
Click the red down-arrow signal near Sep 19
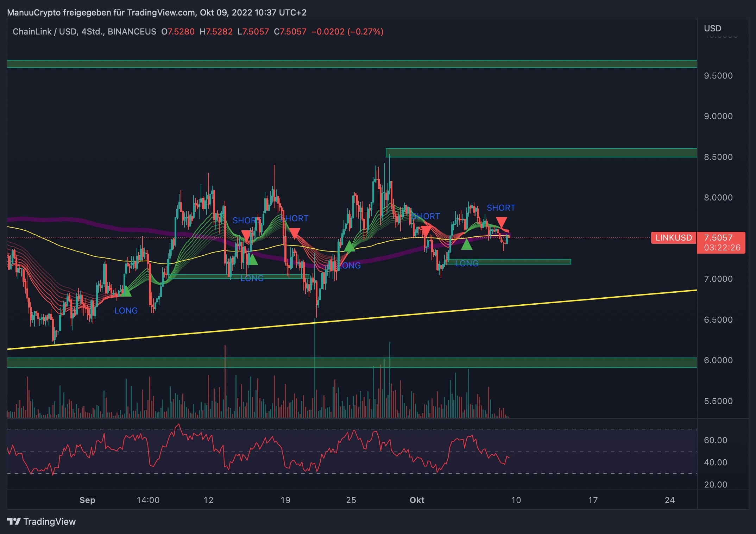(294, 234)
